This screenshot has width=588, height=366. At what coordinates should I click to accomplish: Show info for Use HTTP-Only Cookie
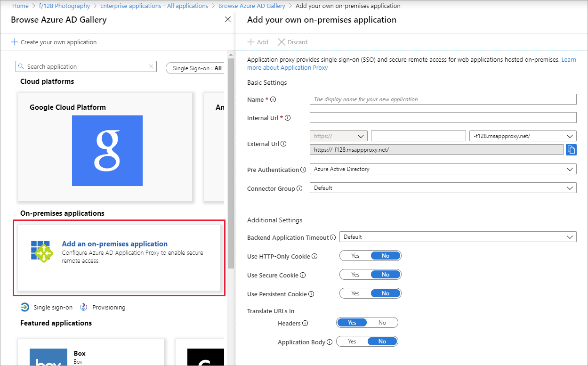pos(314,257)
